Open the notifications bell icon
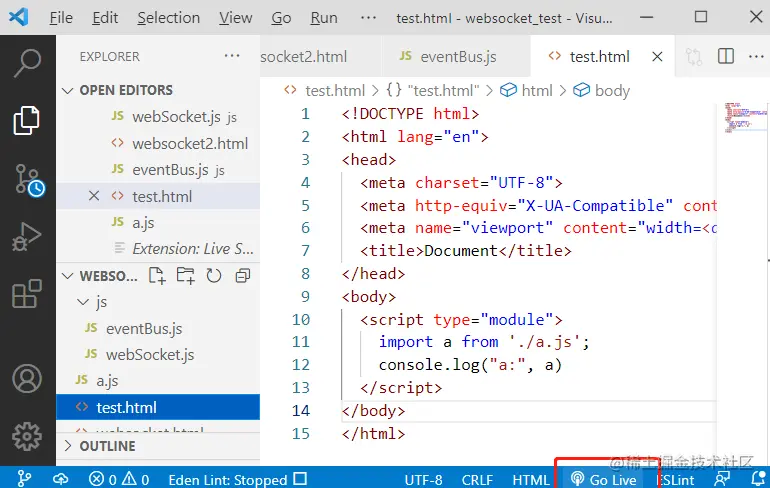Viewport: 770px width, 488px height. click(x=758, y=479)
